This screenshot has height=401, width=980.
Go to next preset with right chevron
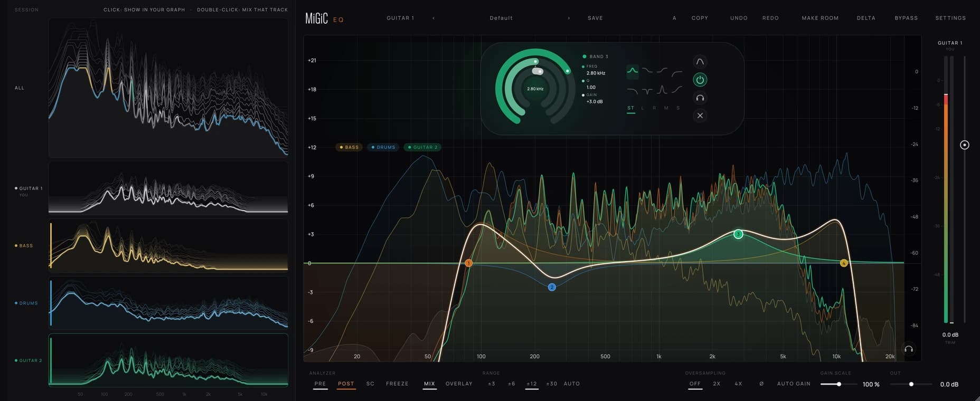pyautogui.click(x=569, y=18)
